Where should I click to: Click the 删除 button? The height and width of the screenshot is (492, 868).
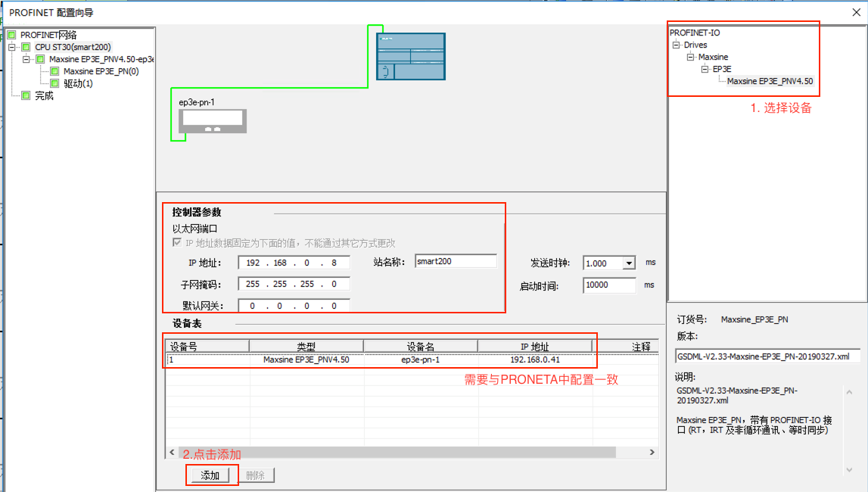tap(255, 475)
